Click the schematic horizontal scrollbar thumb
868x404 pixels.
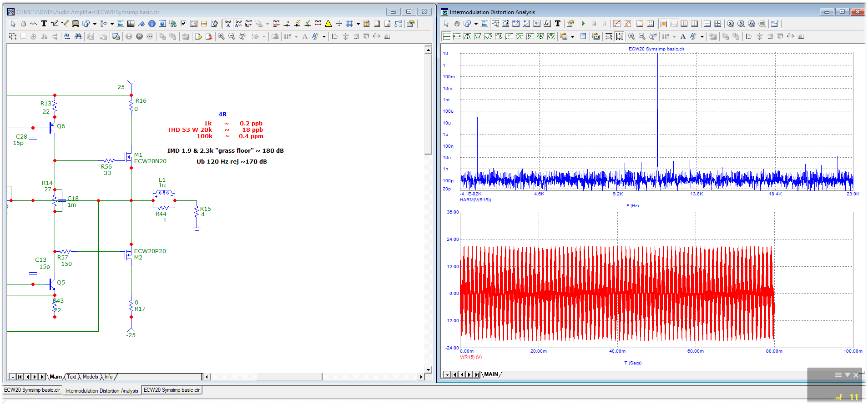coord(289,377)
